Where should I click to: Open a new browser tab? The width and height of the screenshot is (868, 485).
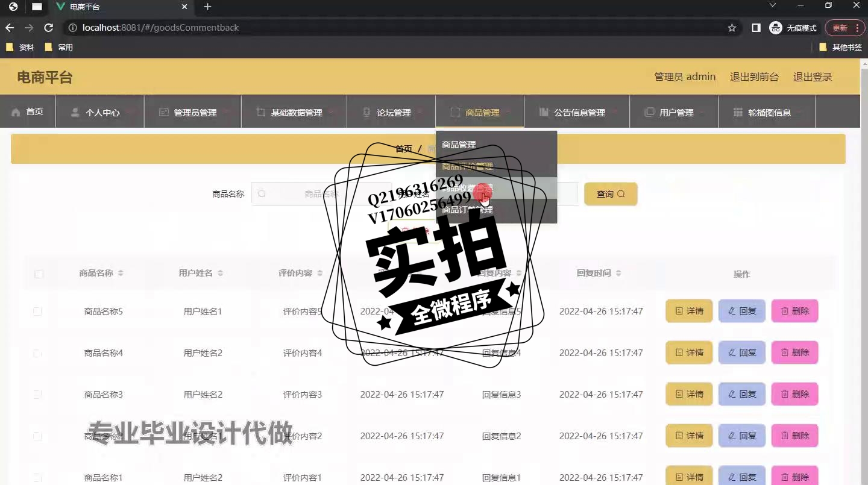click(207, 7)
